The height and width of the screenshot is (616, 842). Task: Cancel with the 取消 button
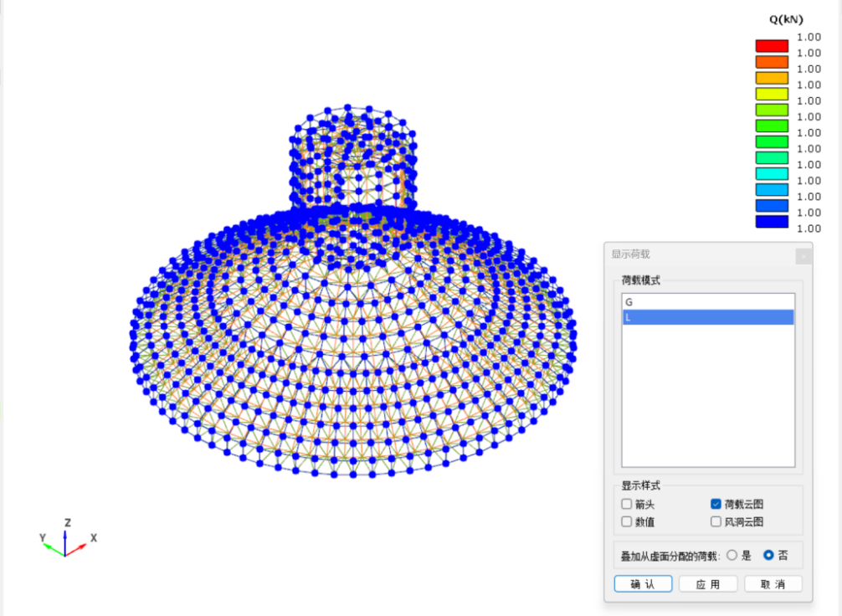[773, 584]
